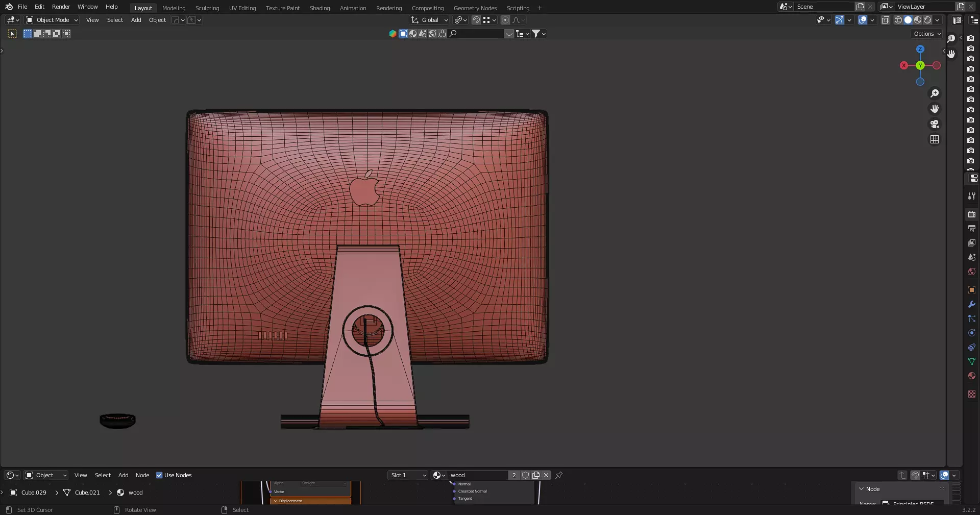The image size is (980, 515).
Task: Open the snapping options dropdown
Action: [x=489, y=20]
